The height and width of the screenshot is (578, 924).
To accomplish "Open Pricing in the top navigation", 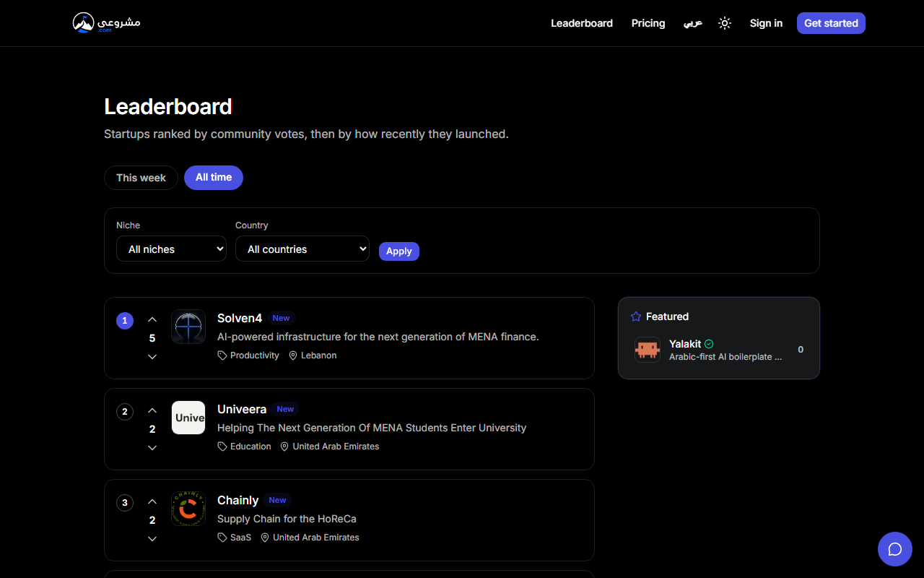I will click(648, 23).
